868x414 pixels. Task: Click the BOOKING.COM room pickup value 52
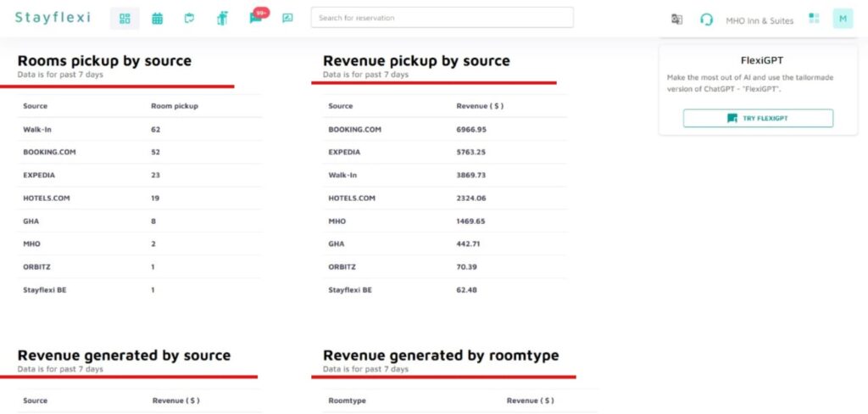(156, 152)
